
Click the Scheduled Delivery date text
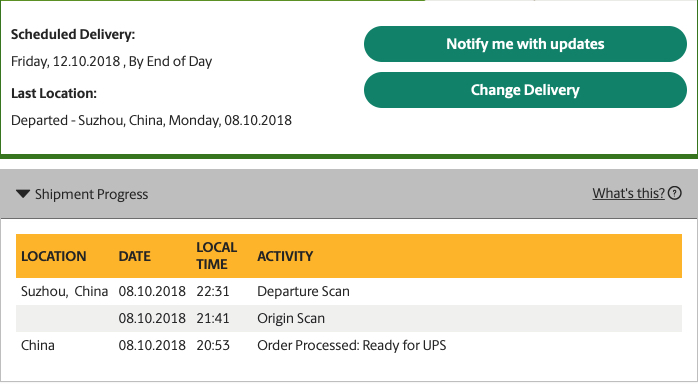[x=111, y=61]
